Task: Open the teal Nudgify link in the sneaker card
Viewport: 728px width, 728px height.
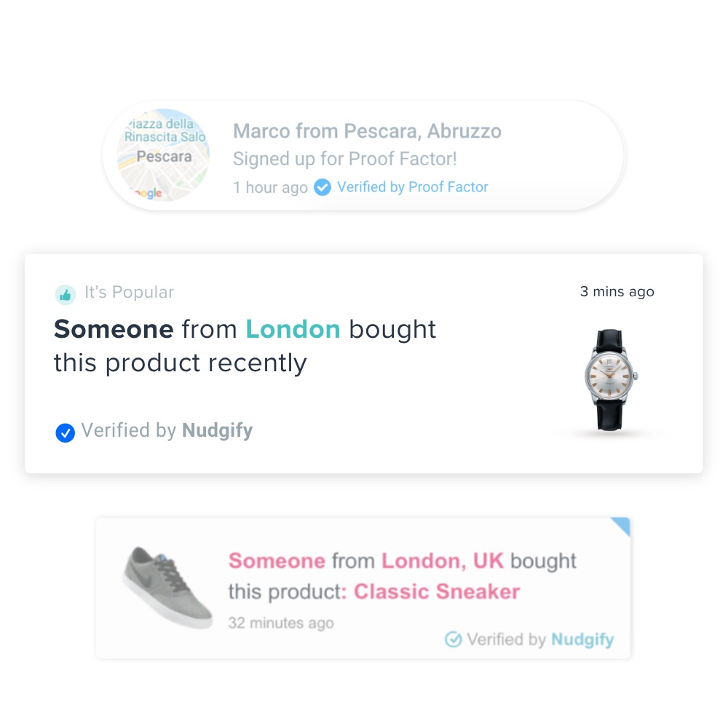Action: tap(582, 639)
